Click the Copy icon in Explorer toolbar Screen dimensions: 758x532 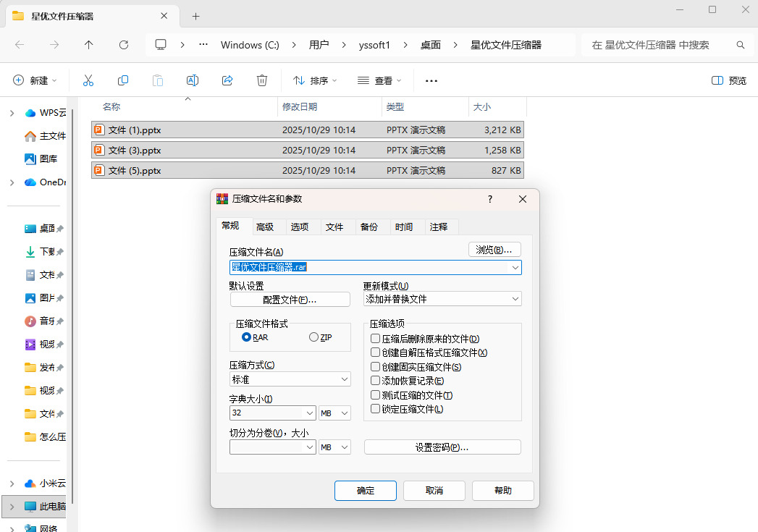coord(123,80)
